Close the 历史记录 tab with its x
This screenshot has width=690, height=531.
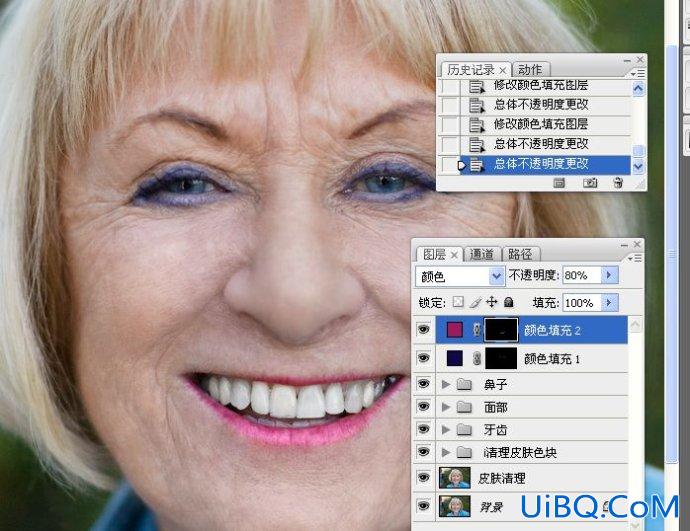pos(503,70)
